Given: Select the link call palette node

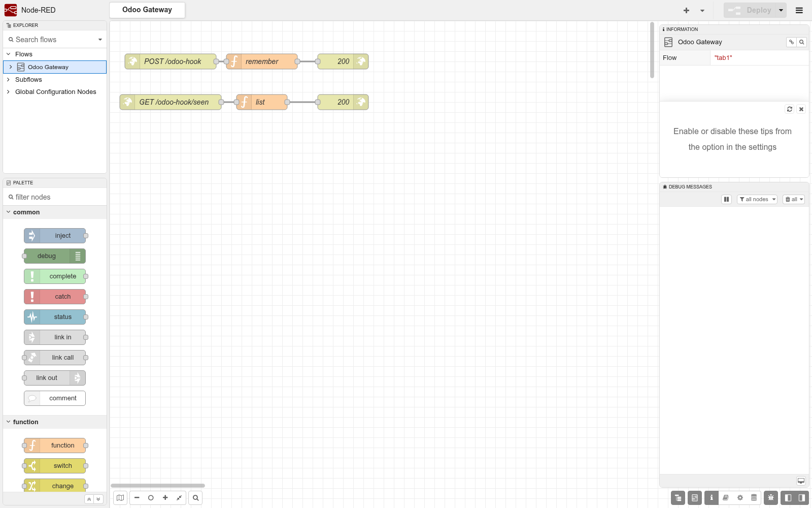Looking at the screenshot, I should (x=55, y=358).
